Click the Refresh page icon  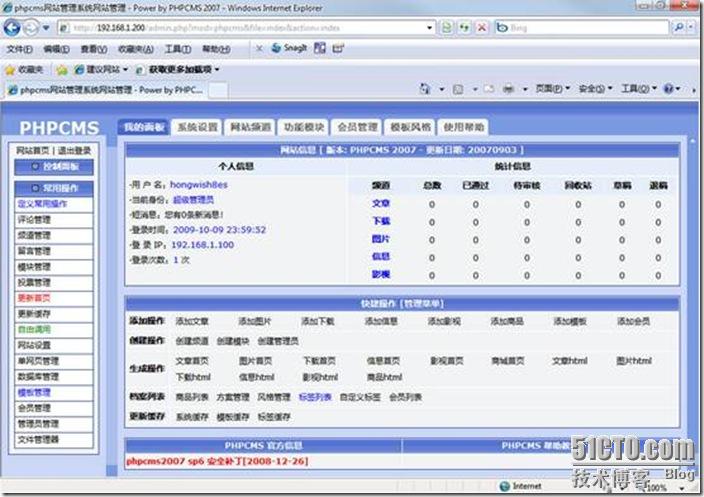click(464, 28)
